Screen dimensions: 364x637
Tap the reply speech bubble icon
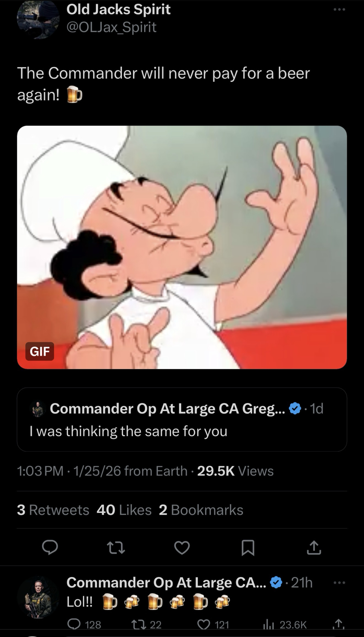tap(50, 548)
